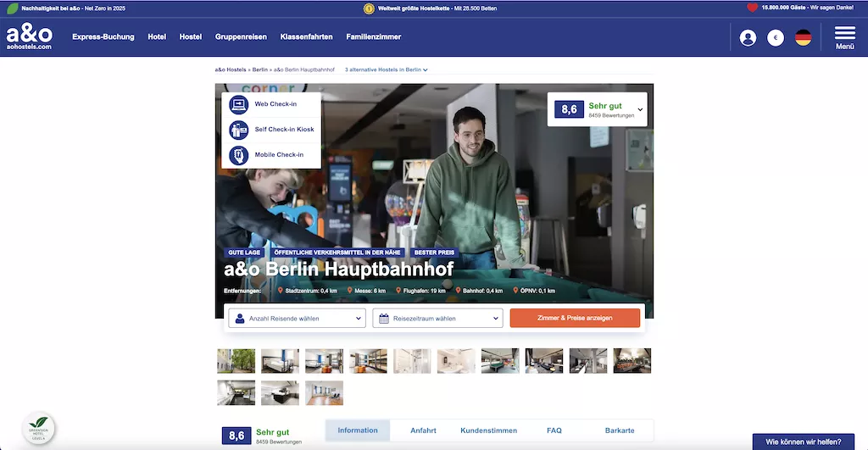Change currency via euro icon
This screenshot has width=868, height=450.
(x=775, y=37)
